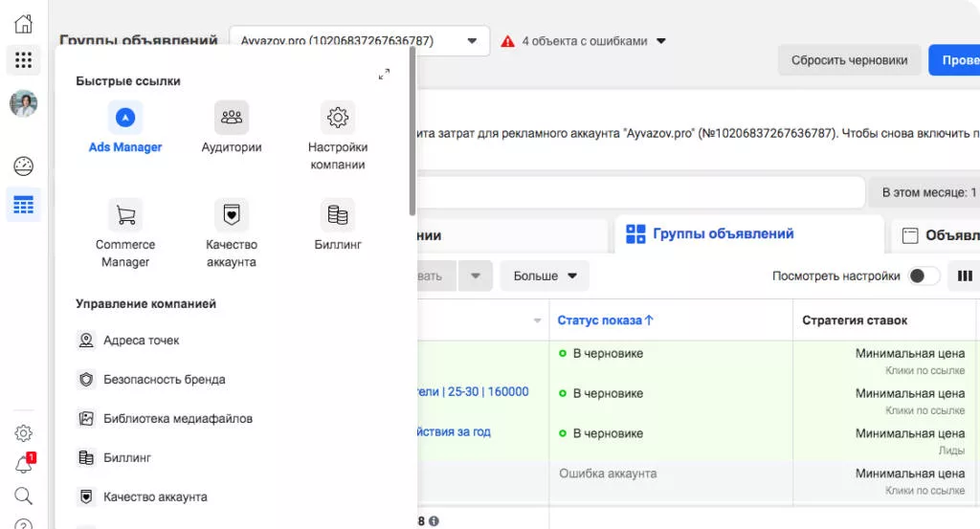
Task: Open Ads Manager quick link
Action: (x=125, y=127)
